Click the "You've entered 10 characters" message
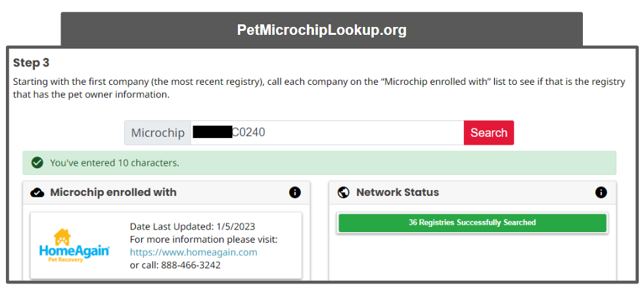The image size is (644, 290). point(114,162)
